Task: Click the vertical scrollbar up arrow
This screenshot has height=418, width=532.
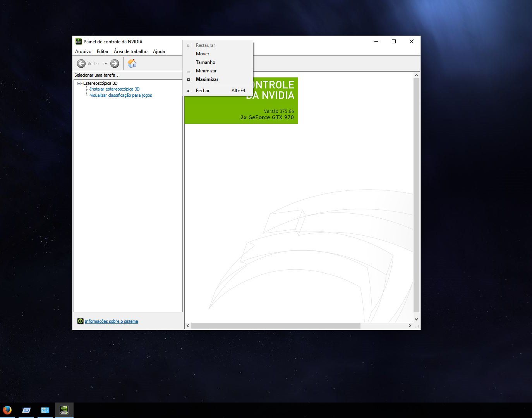Action: pos(417,75)
